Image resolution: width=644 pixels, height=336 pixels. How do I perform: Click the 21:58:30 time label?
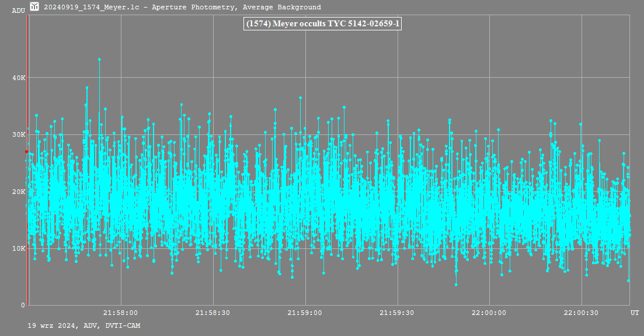pos(213,313)
